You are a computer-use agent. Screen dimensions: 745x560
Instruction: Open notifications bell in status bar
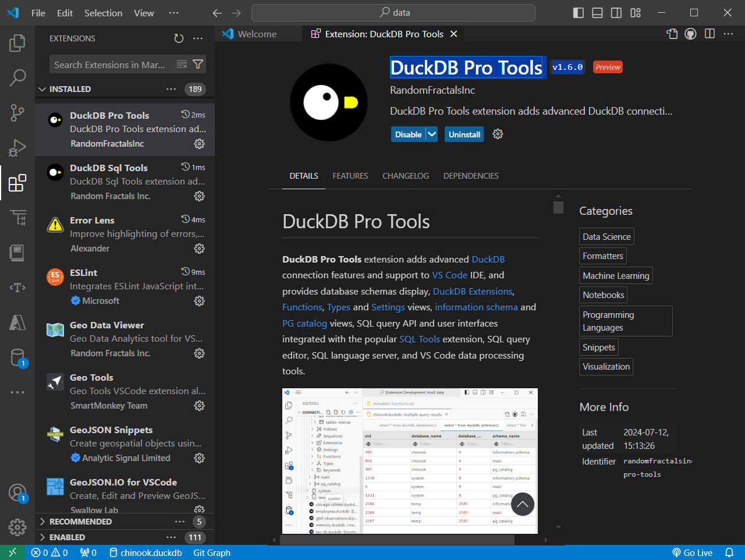click(729, 552)
